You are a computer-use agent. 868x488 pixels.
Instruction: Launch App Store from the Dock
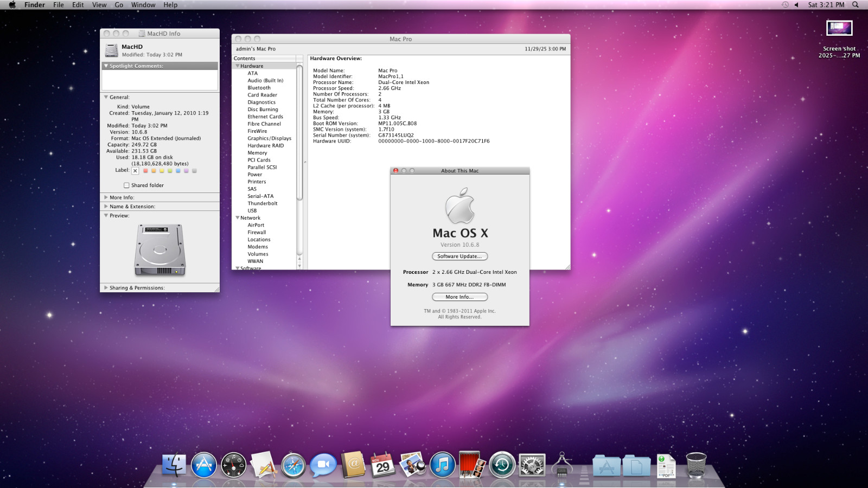tap(204, 465)
